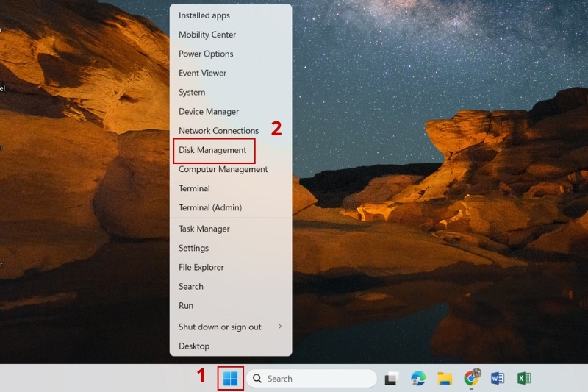Launch Microsoft Edge from the taskbar
Image resolution: width=588 pixels, height=392 pixels.
click(x=418, y=379)
